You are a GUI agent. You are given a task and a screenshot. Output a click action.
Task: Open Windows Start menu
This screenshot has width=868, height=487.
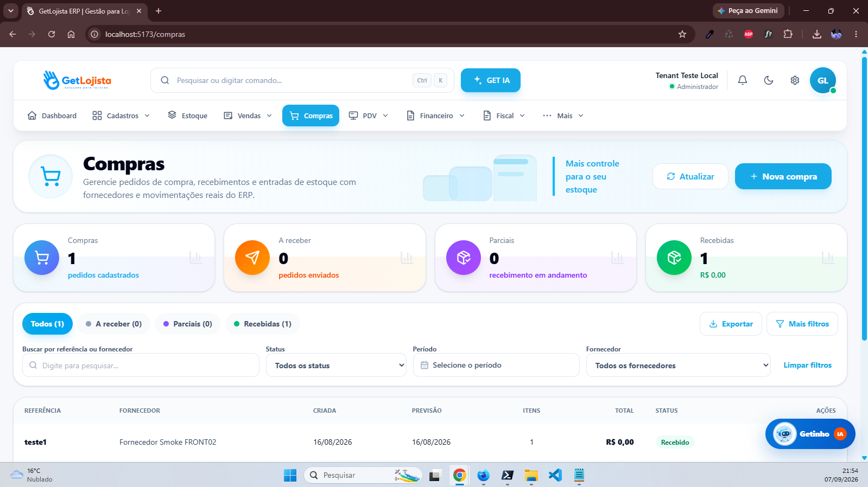[290, 475]
